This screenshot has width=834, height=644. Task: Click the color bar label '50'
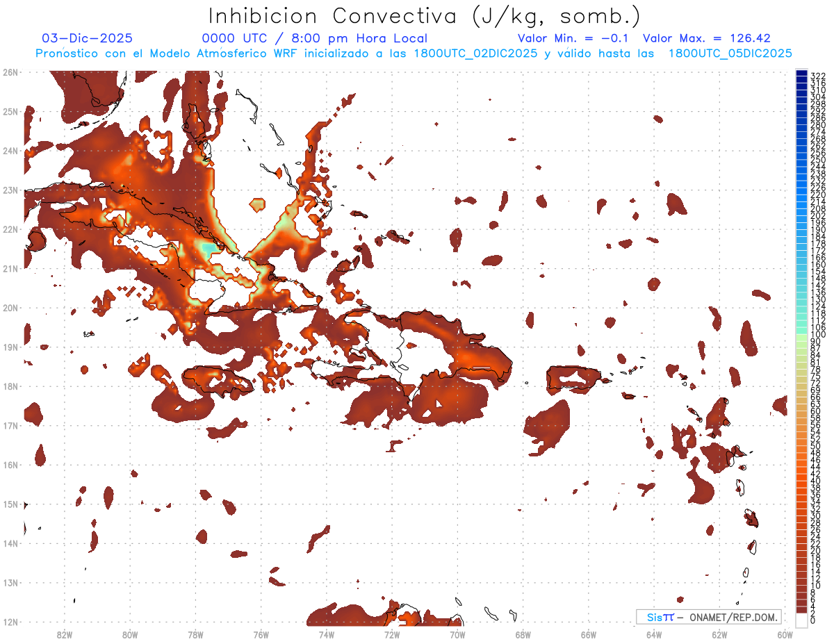[x=816, y=446]
